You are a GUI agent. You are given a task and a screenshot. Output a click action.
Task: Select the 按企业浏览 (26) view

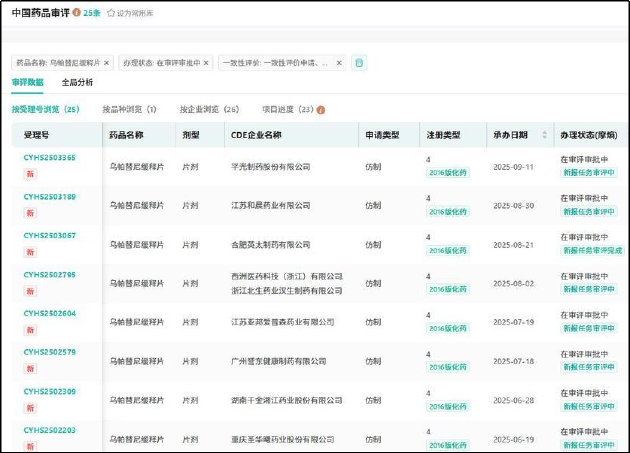point(209,109)
